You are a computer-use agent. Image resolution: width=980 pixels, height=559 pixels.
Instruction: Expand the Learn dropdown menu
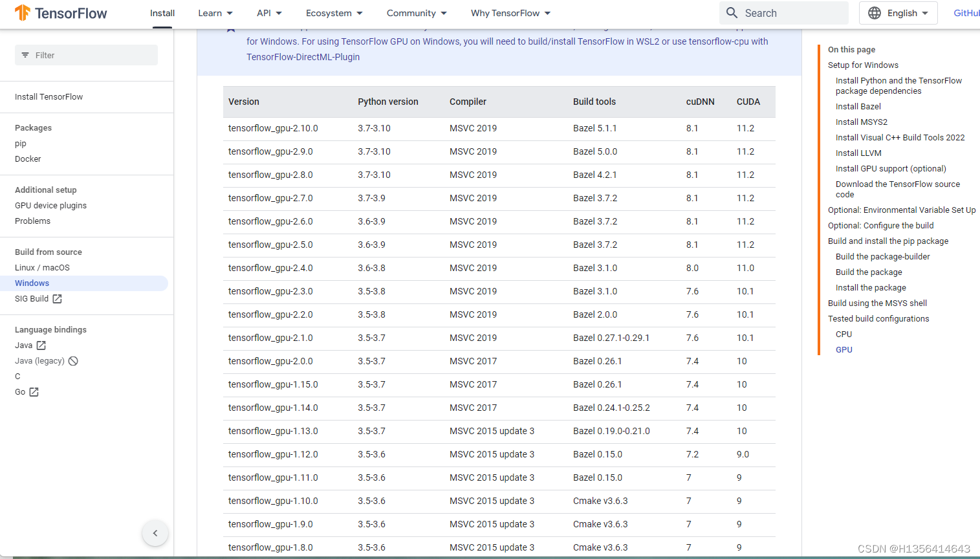coord(215,13)
